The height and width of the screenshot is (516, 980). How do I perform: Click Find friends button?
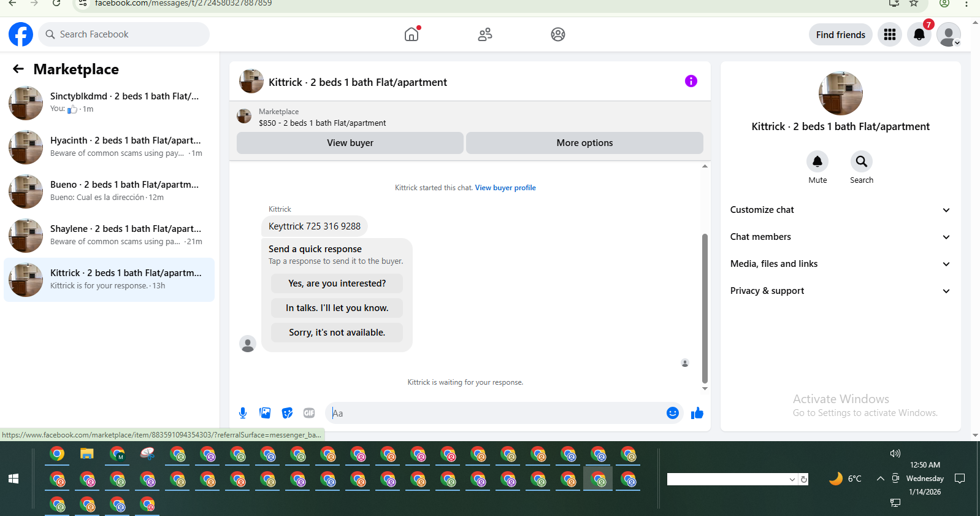[841, 35]
